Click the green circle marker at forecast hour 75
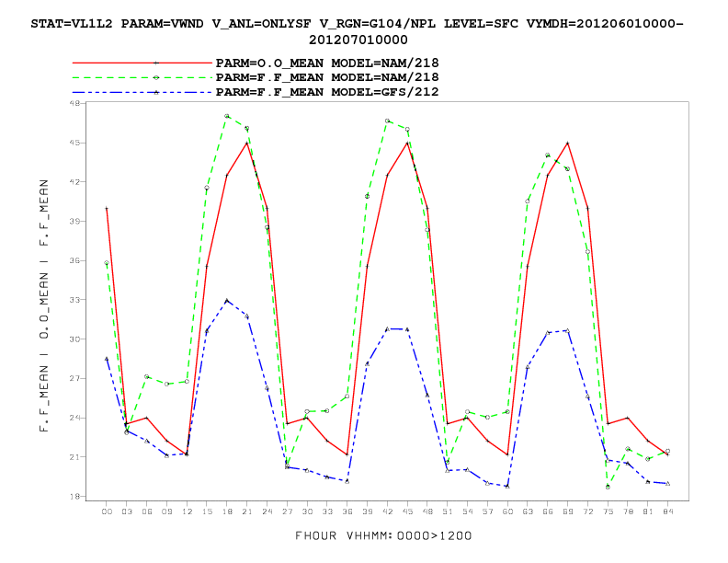The image size is (728, 563). (608, 487)
